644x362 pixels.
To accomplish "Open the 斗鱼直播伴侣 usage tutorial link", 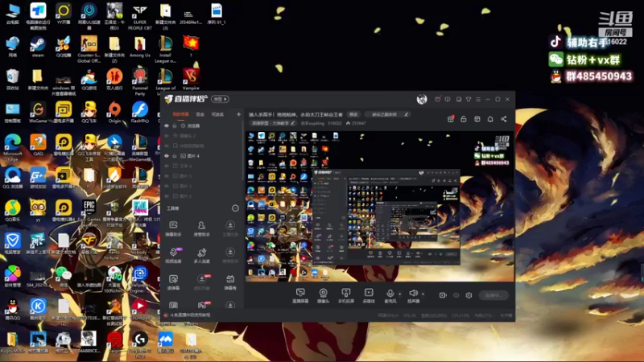I will click(x=190, y=315).
